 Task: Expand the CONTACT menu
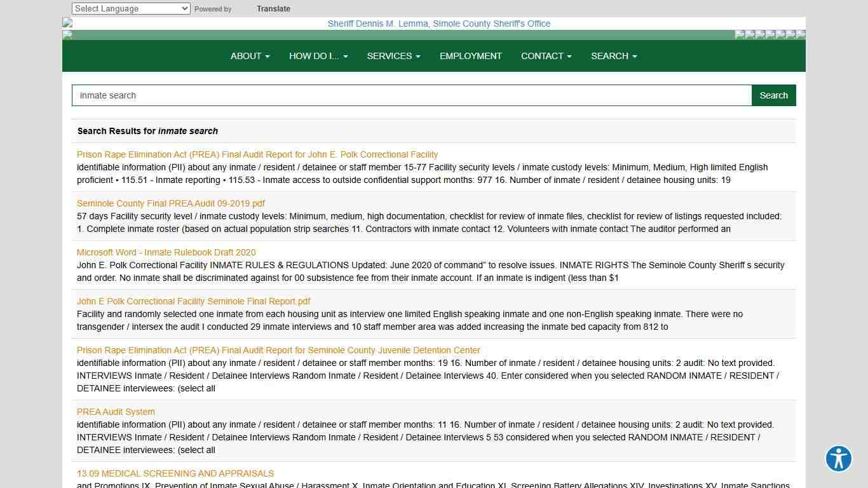click(x=546, y=56)
